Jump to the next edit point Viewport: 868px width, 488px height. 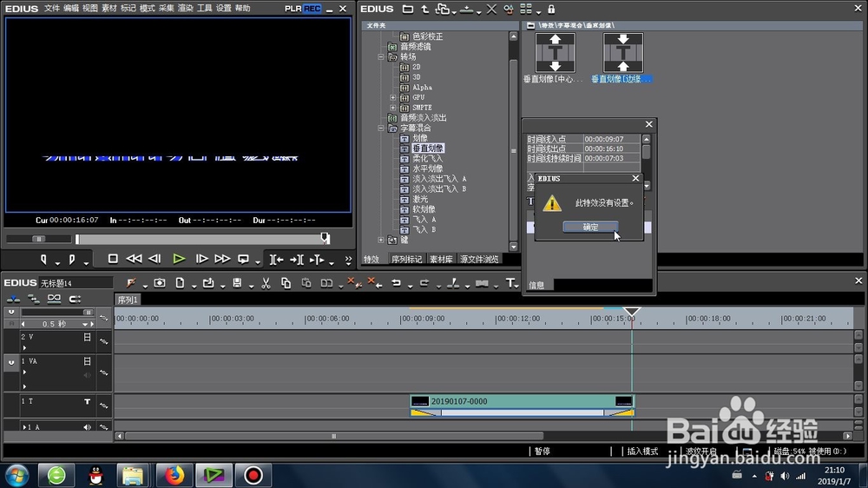297,260
